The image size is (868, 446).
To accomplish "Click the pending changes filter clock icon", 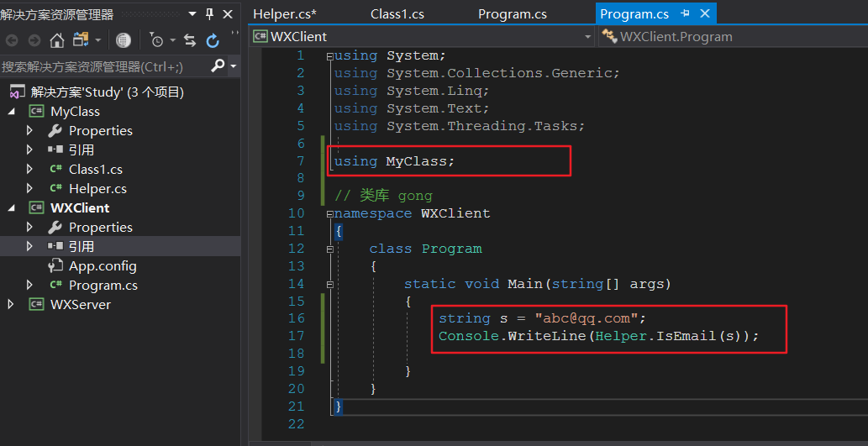I will pyautogui.click(x=157, y=40).
